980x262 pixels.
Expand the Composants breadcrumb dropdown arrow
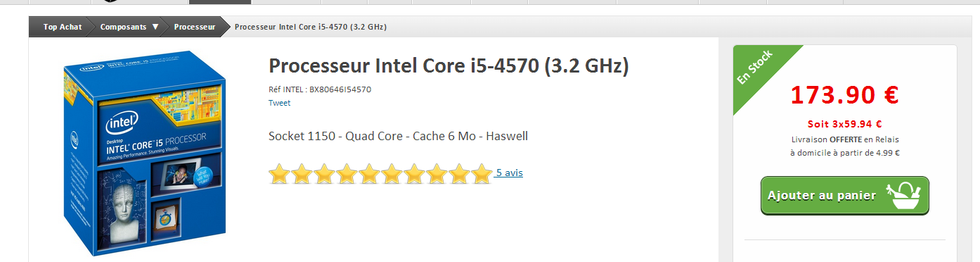[x=155, y=27]
